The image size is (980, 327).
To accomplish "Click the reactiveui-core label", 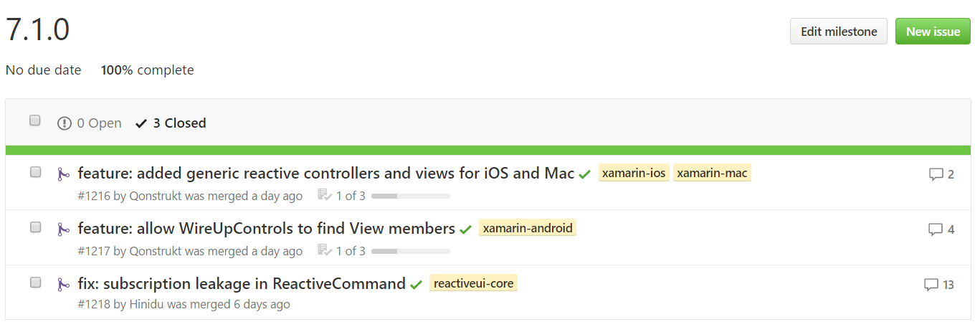I will coord(473,283).
